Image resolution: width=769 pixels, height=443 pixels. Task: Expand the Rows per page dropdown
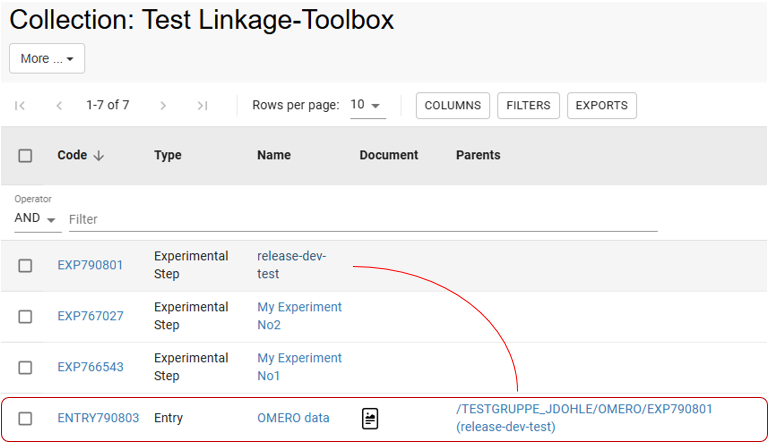pos(366,105)
